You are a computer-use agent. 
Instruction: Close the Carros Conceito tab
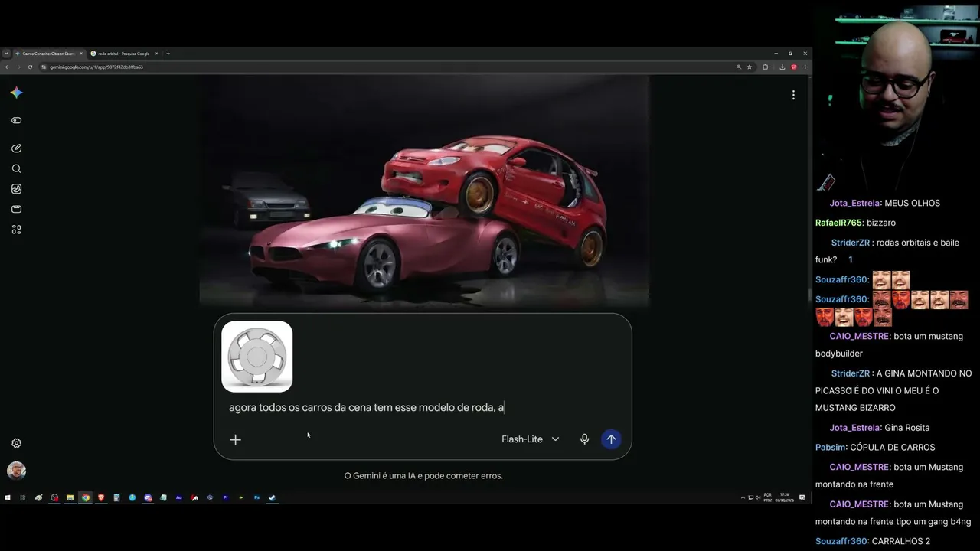point(81,54)
